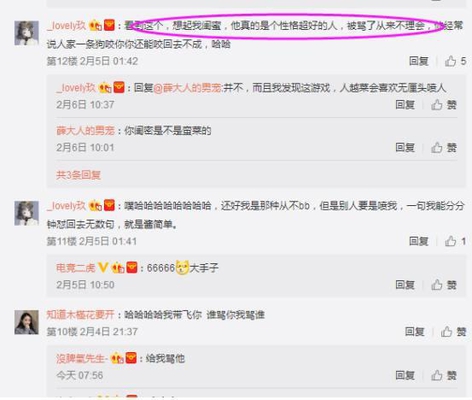The width and height of the screenshot is (472, 400).
Task: Expand the 共3条回复 replies link
Action: tap(78, 175)
